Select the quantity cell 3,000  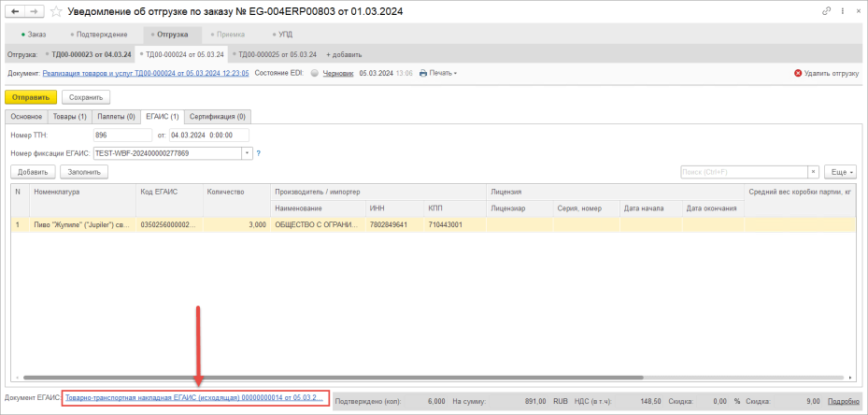pos(236,225)
